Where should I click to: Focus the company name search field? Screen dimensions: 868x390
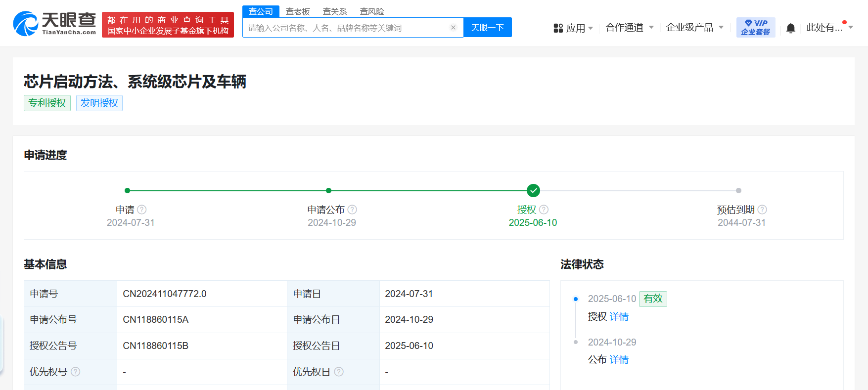pyautogui.click(x=346, y=28)
